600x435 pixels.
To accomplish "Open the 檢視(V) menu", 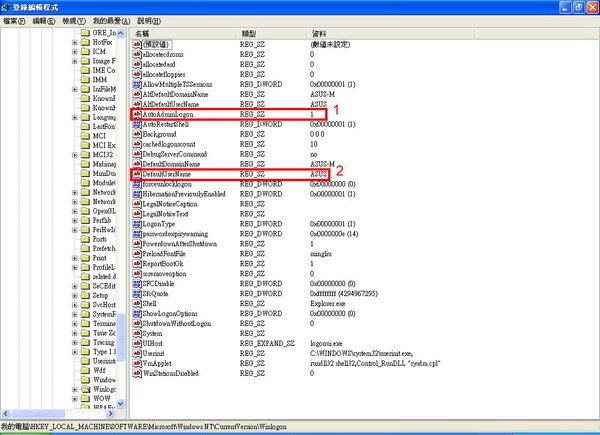I will [x=74, y=21].
